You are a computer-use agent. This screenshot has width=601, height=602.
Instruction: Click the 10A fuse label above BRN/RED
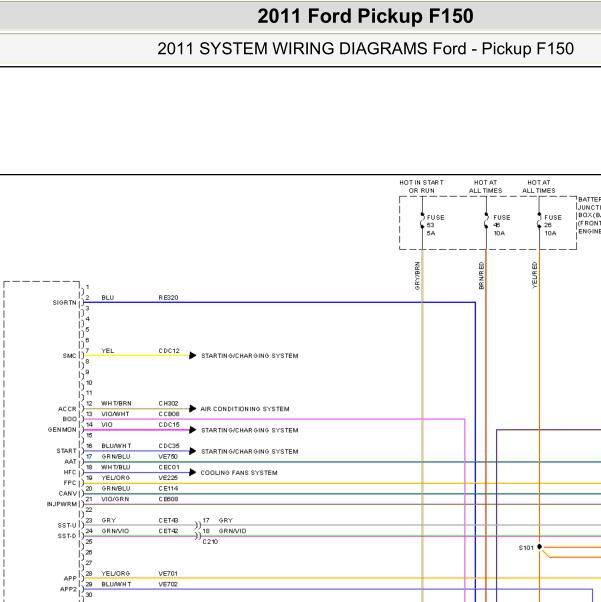pos(499,233)
